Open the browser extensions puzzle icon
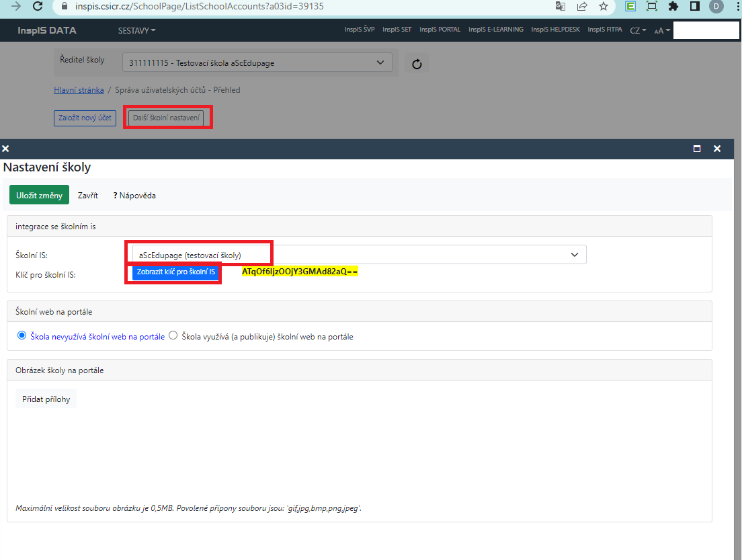Image resolution: width=742 pixels, height=560 pixels. point(673,7)
